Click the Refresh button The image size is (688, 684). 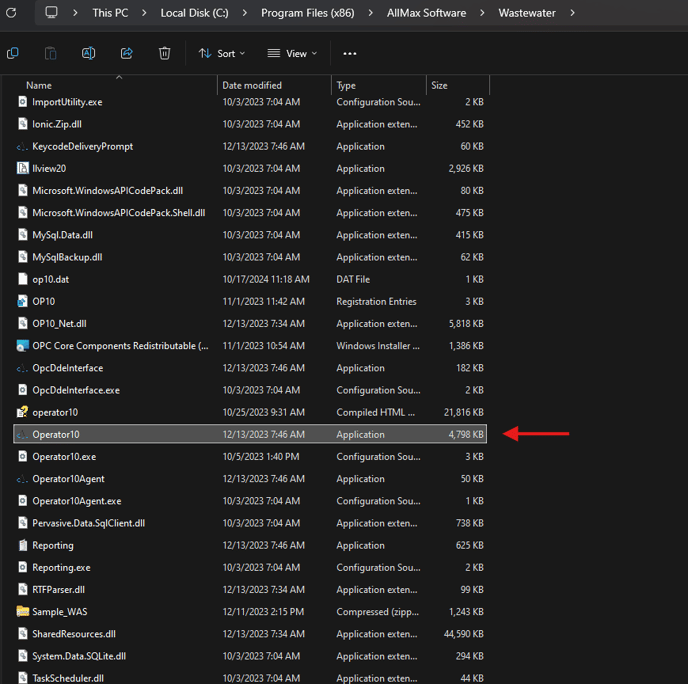11,13
